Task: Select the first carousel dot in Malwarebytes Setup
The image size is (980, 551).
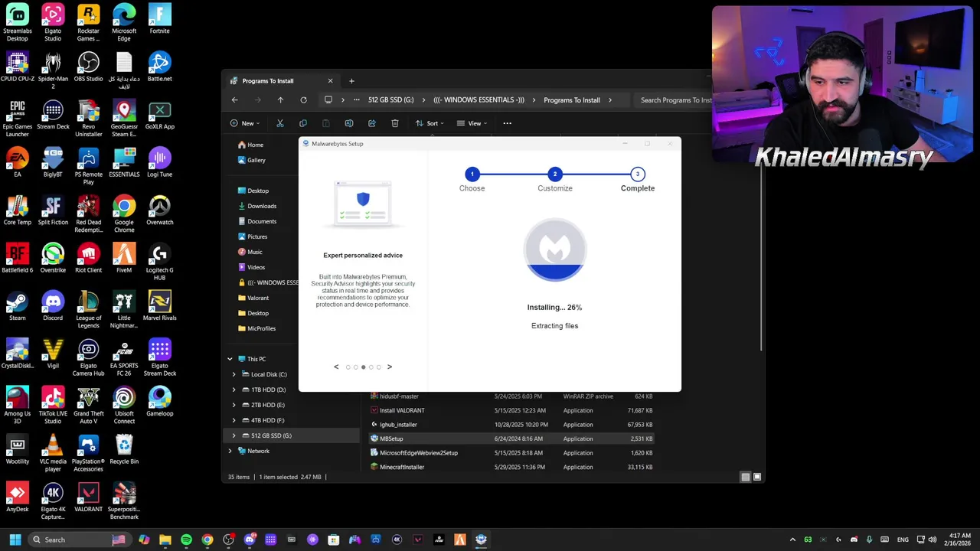Action: point(348,367)
